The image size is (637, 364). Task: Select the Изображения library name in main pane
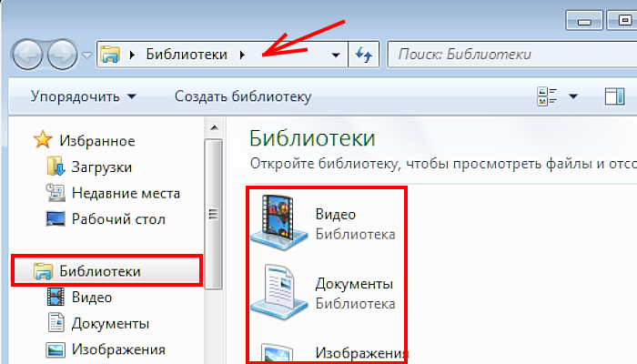tap(360, 353)
